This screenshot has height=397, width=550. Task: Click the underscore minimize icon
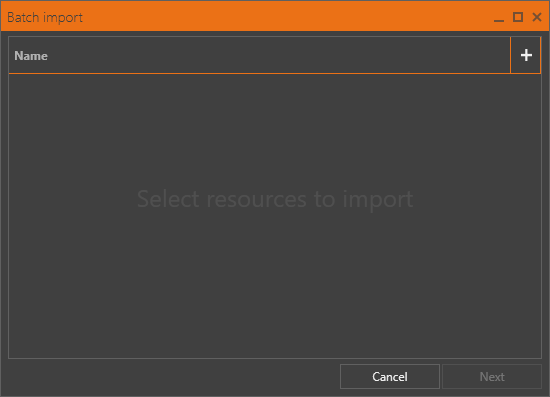click(499, 17)
